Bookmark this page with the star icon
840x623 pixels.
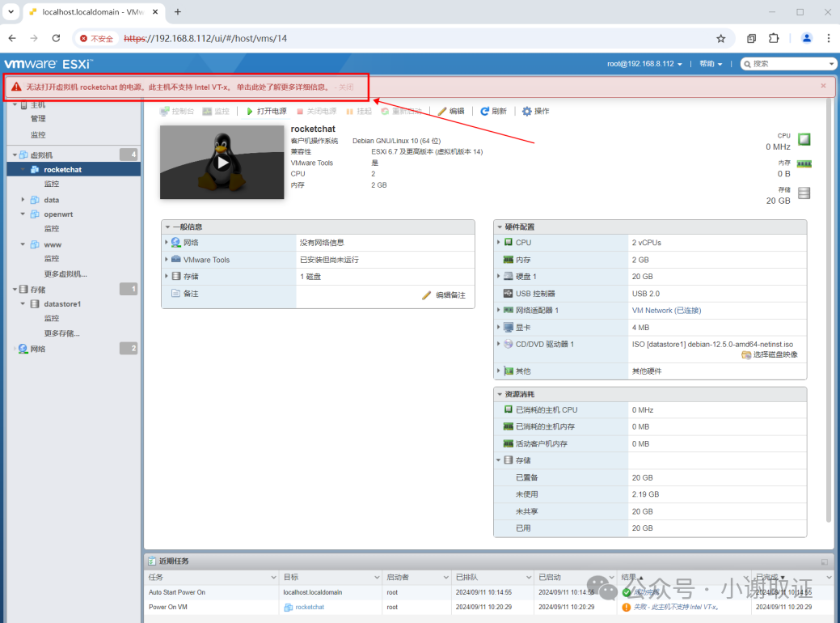(x=720, y=39)
